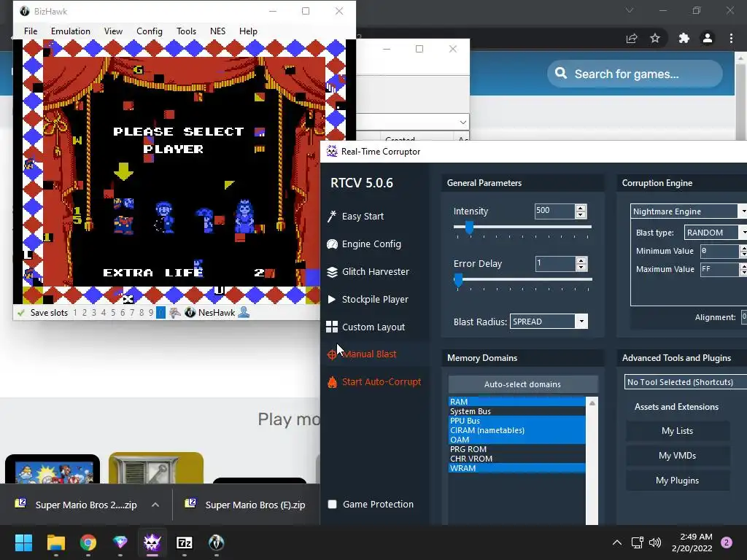Open dropdown in background dialog window
The image size is (747, 560).
(462, 122)
